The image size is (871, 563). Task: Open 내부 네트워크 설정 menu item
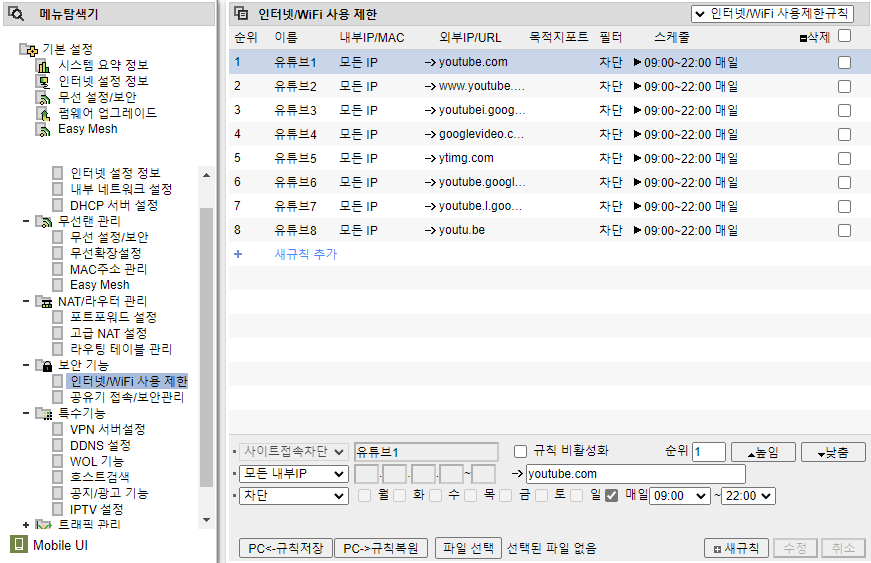[x=121, y=189]
